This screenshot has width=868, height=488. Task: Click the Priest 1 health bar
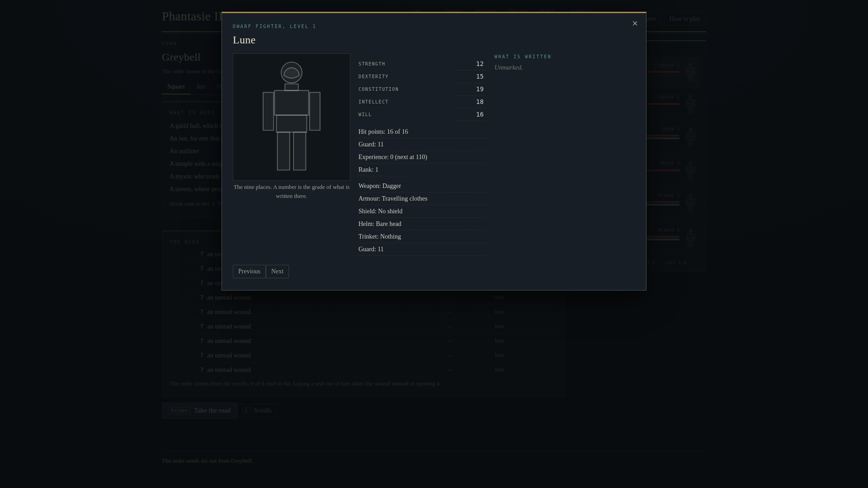[662, 202]
